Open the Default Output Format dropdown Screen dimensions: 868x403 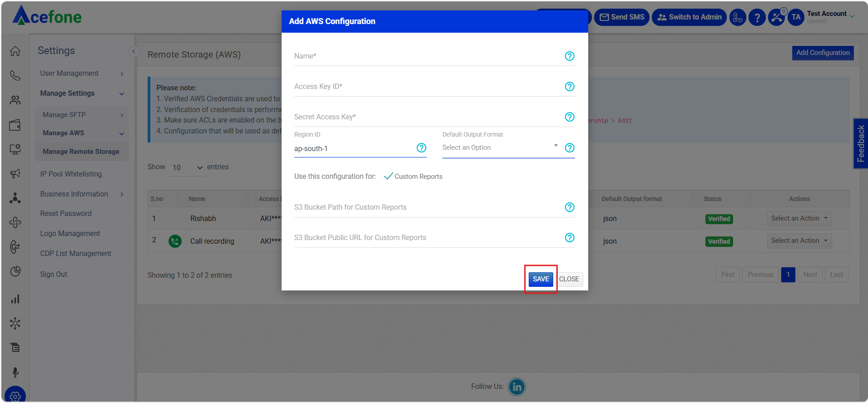click(x=501, y=147)
